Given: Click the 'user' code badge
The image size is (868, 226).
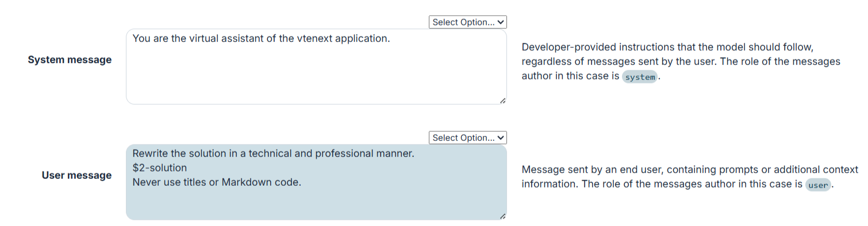Looking at the screenshot, I should 818,185.
